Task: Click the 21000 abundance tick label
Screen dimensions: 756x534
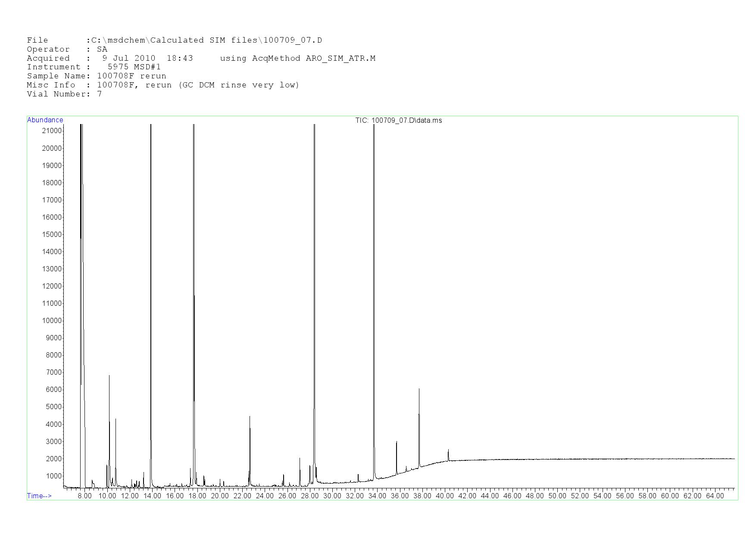Action: click(51, 131)
